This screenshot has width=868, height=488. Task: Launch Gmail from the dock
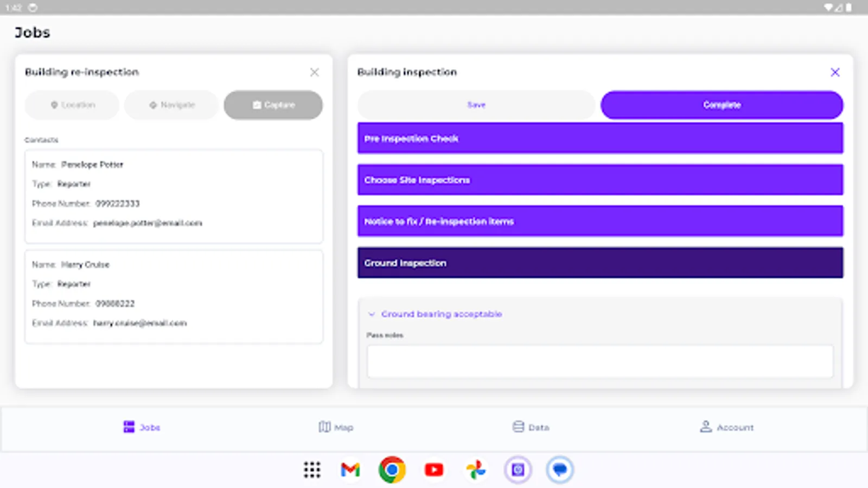pos(350,470)
